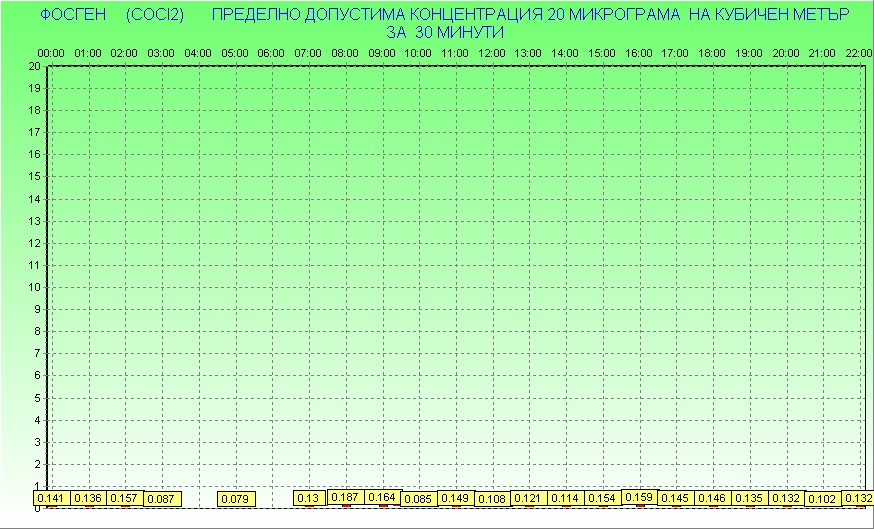Select the 0.087 data label
874x529 pixels.
click(x=160, y=498)
